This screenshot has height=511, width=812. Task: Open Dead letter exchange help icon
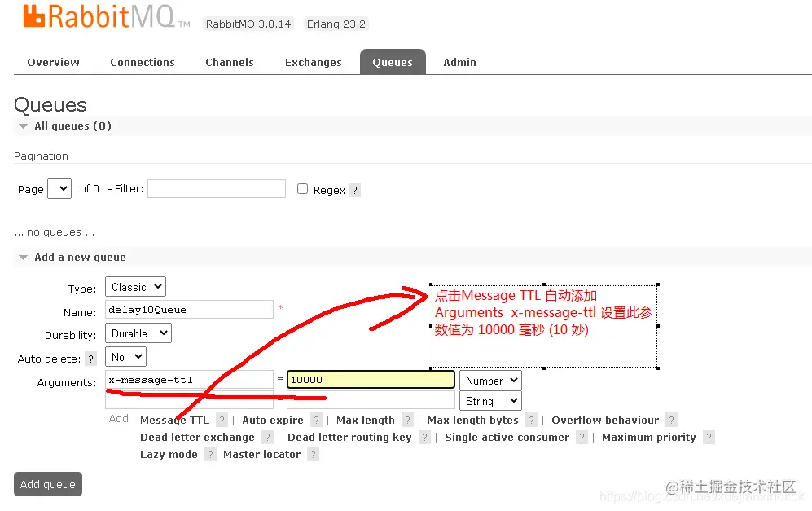click(267, 437)
